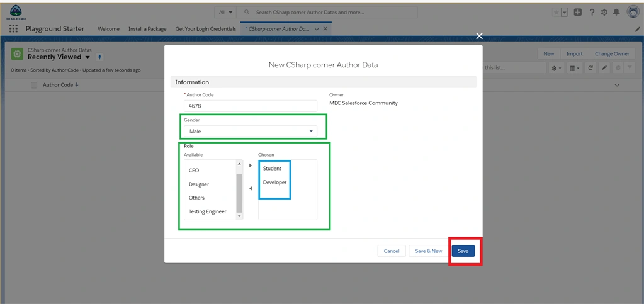The height and width of the screenshot is (304, 644).
Task: Open the App Launcher grid icon
Action: [x=13, y=29]
